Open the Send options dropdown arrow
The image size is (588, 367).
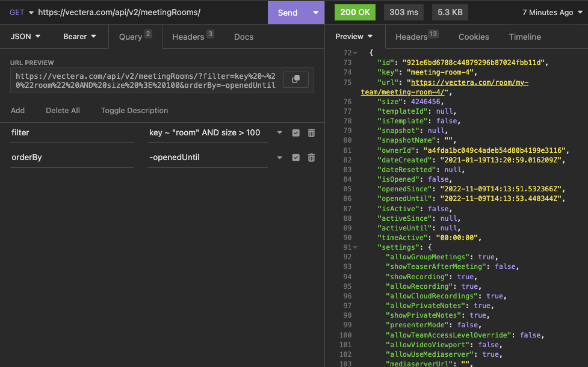tap(316, 13)
